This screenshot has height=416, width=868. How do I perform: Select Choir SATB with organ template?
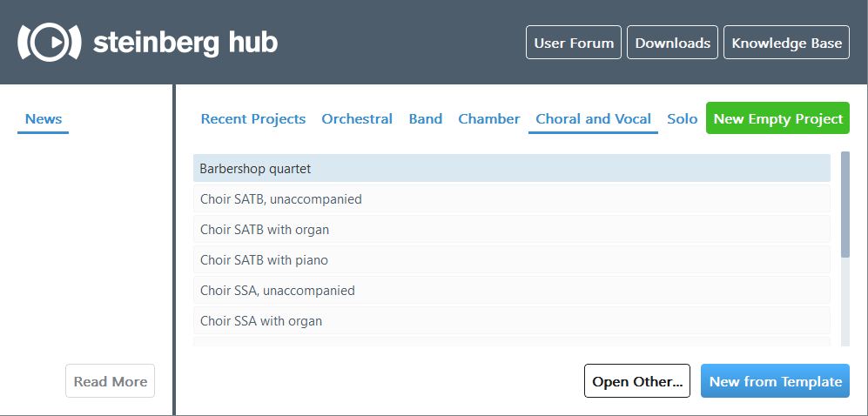pos(512,229)
